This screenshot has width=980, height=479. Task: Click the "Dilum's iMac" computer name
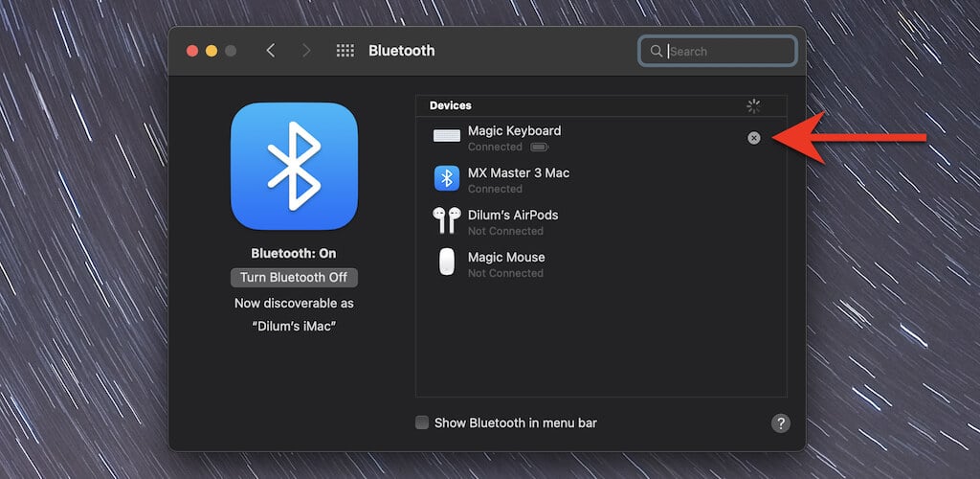click(x=294, y=327)
